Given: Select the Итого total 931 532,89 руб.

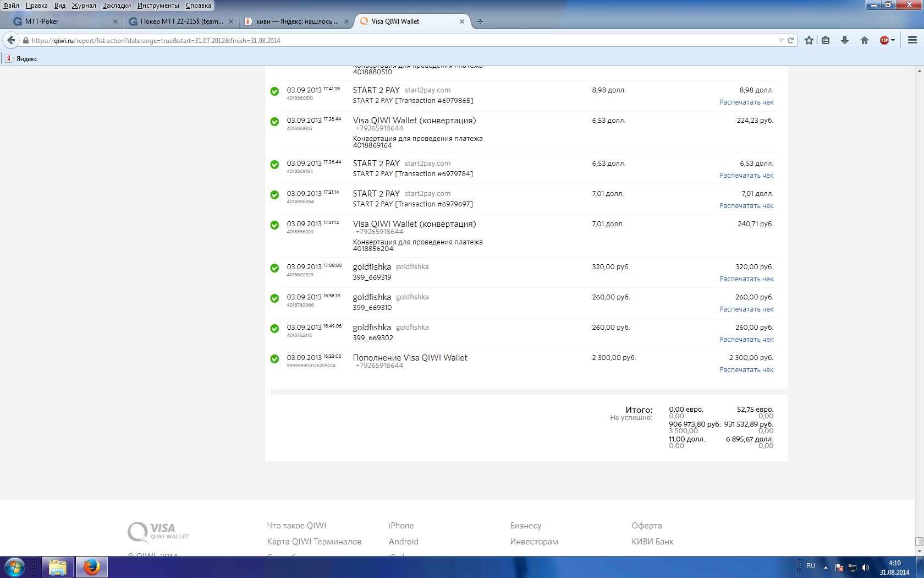Looking at the screenshot, I should coord(749,424).
